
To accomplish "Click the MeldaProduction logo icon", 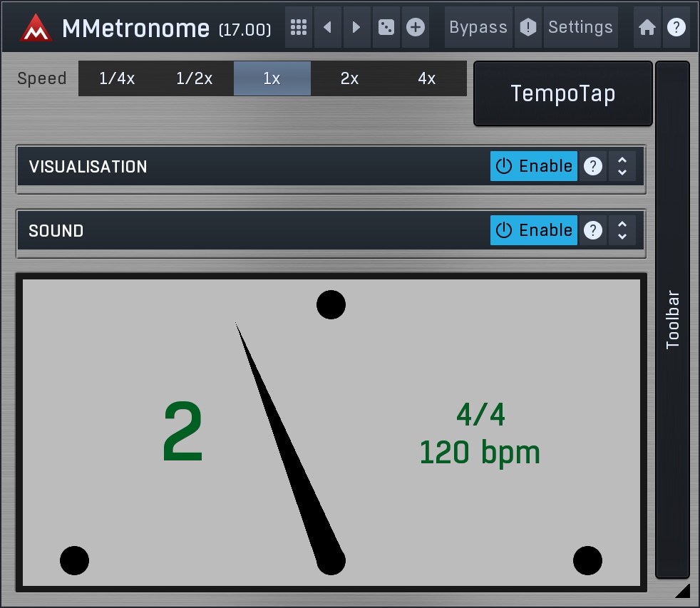I will point(36,28).
